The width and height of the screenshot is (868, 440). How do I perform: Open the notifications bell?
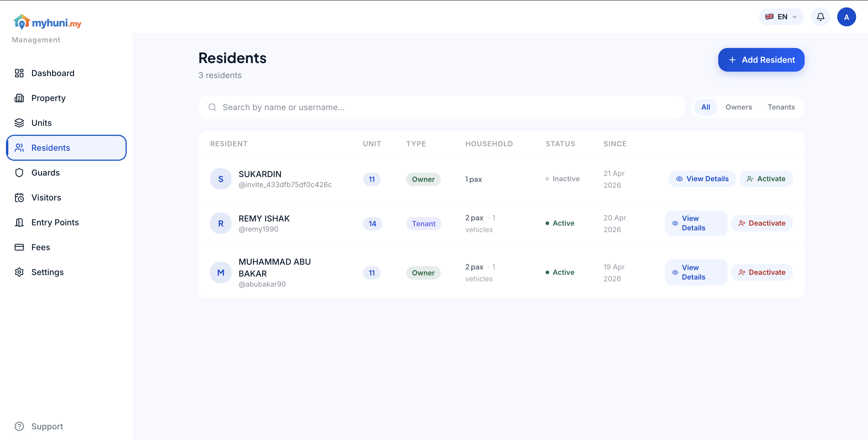pos(821,17)
